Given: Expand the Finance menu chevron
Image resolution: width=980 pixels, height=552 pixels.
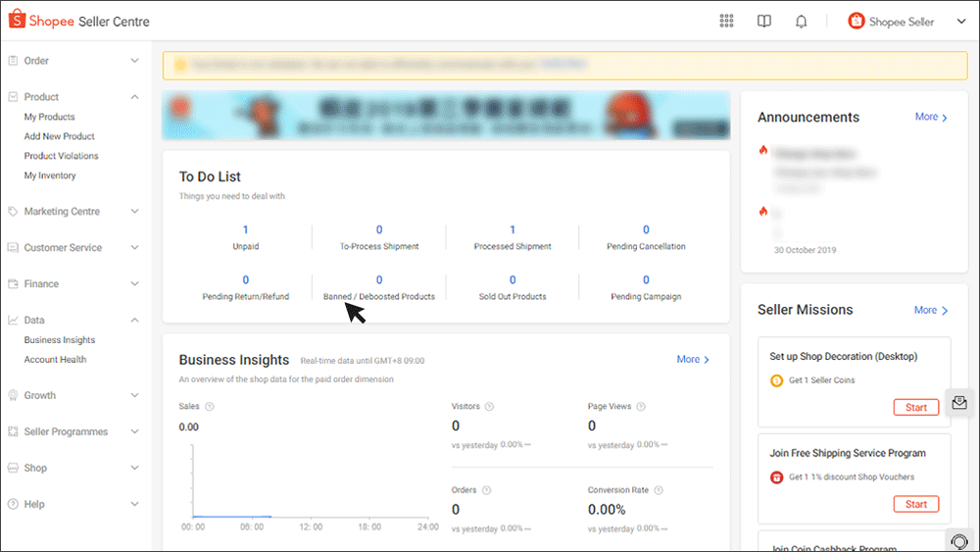Looking at the screenshot, I should [134, 283].
